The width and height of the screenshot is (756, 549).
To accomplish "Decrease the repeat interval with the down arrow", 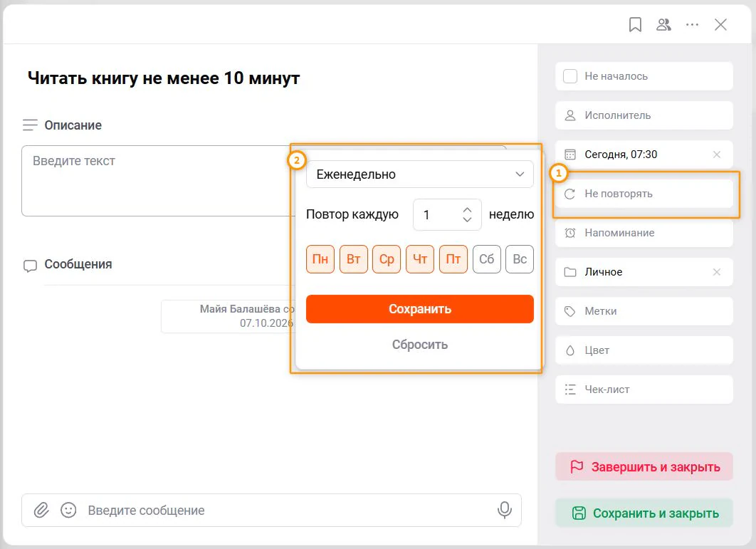I will coord(467,219).
